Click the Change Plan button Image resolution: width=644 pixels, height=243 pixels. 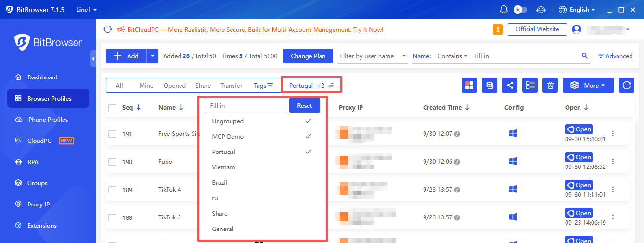[x=308, y=56]
